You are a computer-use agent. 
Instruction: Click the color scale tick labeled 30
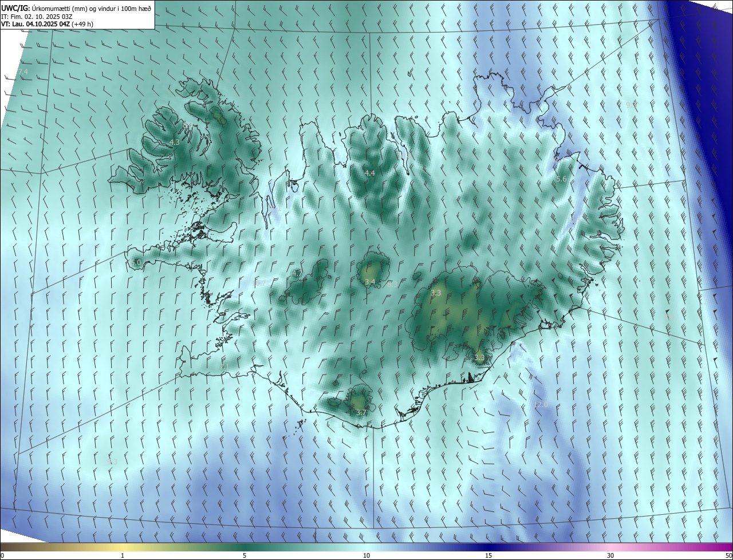[x=610, y=555]
